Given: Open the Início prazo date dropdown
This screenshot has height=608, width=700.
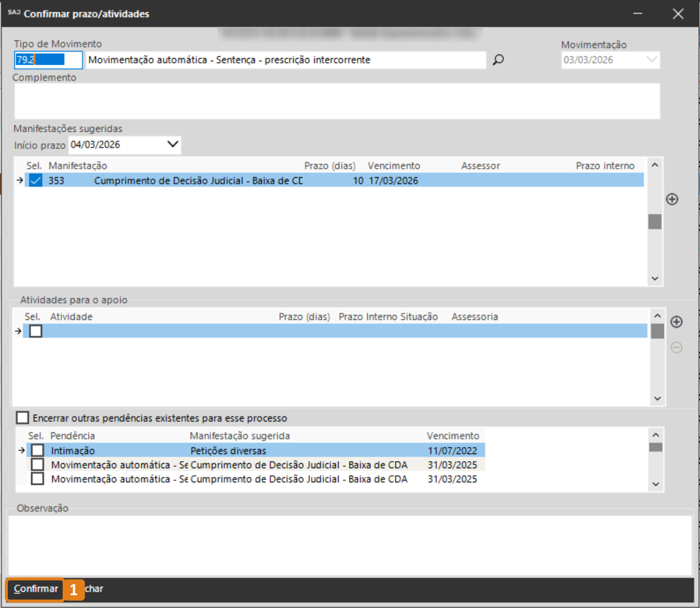Looking at the screenshot, I should click(173, 145).
